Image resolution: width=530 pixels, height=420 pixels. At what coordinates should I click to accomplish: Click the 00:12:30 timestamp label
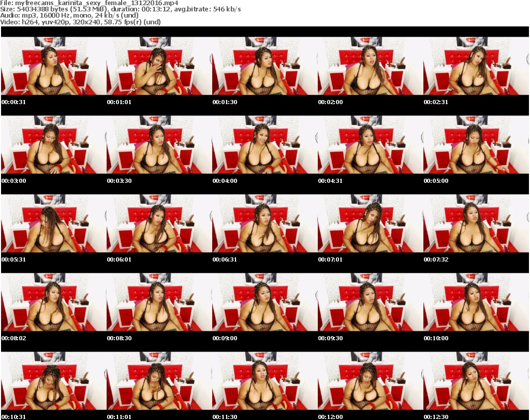436,417
